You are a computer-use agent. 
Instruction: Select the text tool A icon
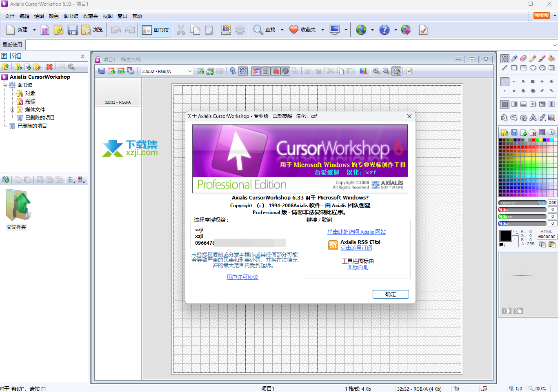click(533, 118)
